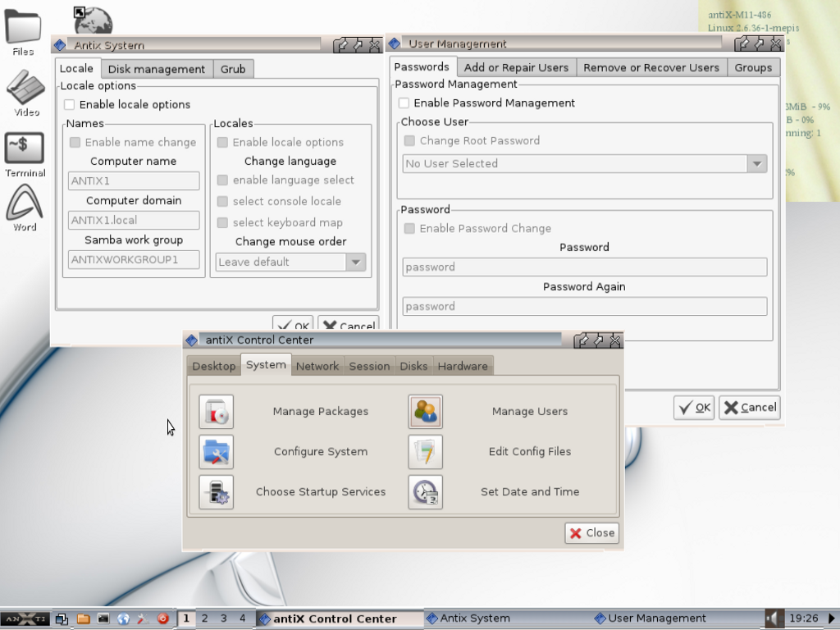Check Enable Password Change
The width and height of the screenshot is (840, 630).
(410, 228)
